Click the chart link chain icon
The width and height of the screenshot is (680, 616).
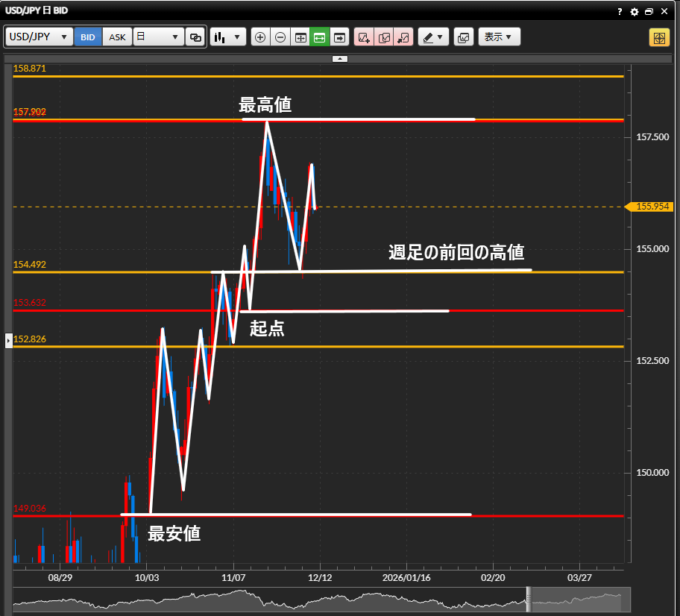(195, 37)
